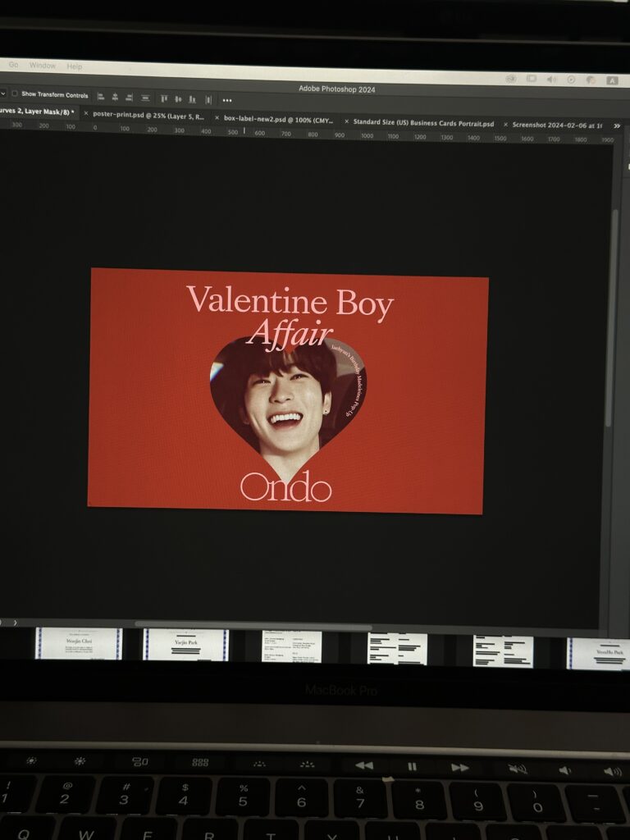Switch to the poster-print.psd tab
The height and width of the screenshot is (840, 630).
148,116
